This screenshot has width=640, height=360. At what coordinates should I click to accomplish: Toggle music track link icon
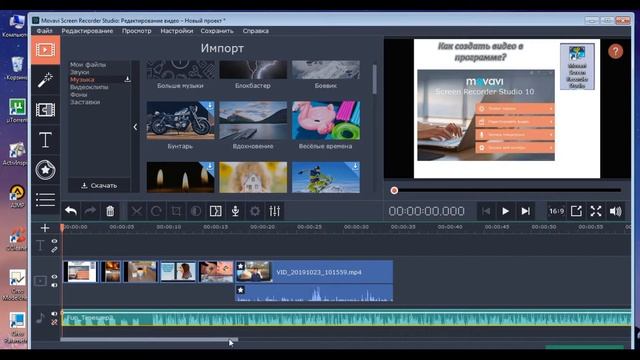click(x=54, y=322)
